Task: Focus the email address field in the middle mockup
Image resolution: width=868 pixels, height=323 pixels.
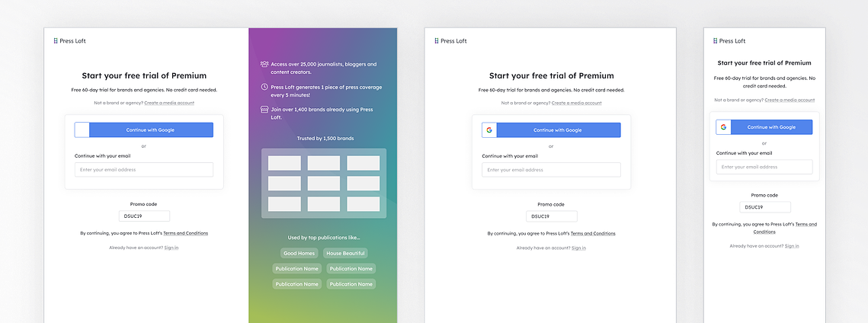Action: pos(551,170)
